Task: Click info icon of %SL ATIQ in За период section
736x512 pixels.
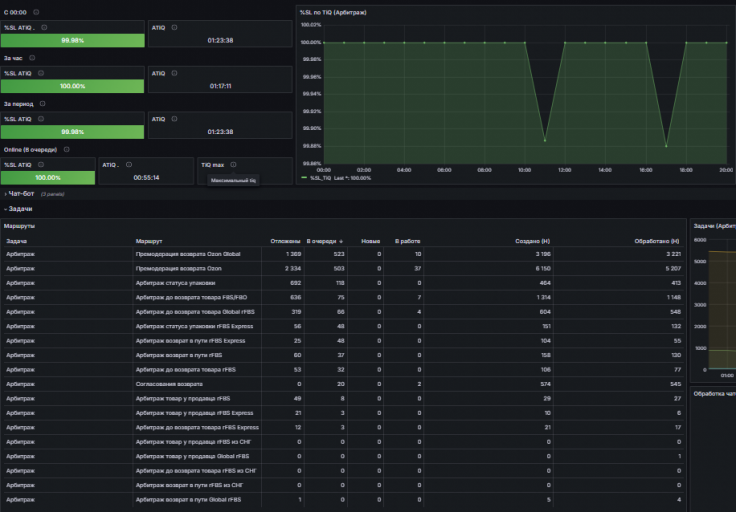Action: [41, 119]
